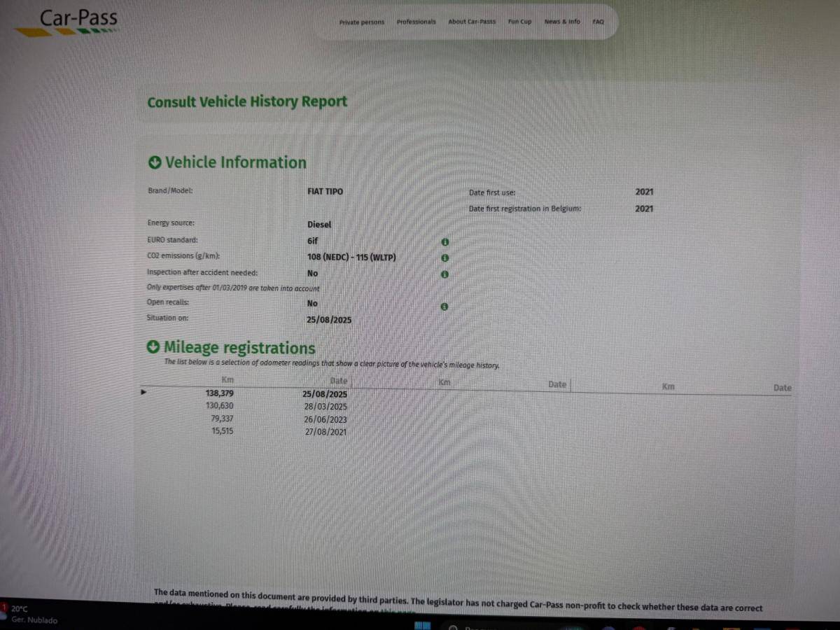Open the Windows Start button
The height and width of the screenshot is (630, 840).
coord(421,625)
